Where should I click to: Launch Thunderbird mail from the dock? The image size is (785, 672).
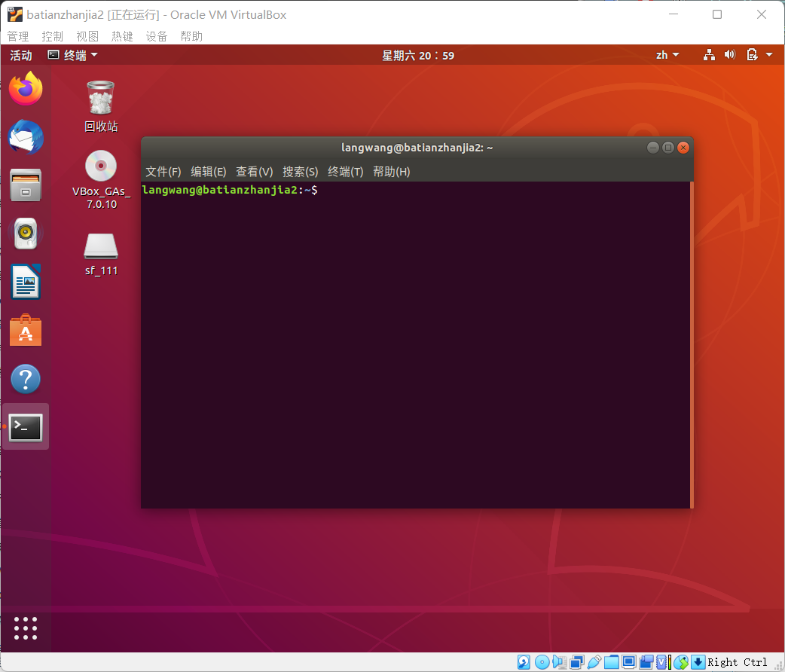tap(26, 136)
